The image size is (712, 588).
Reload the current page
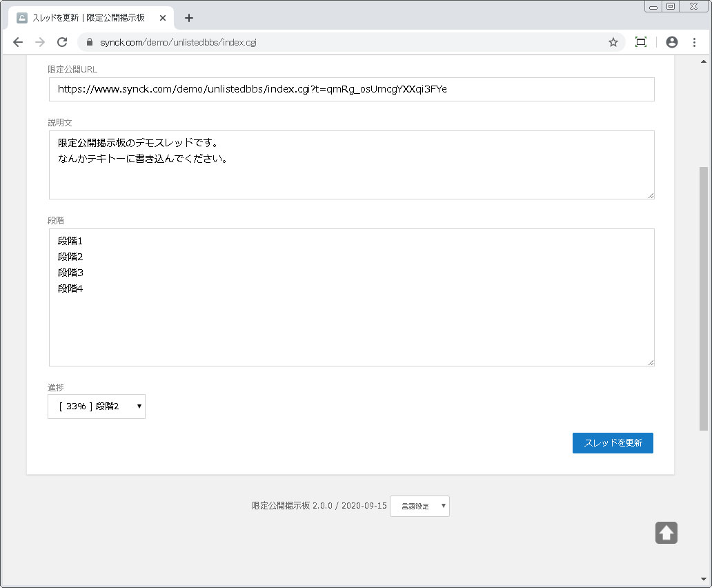[62, 42]
